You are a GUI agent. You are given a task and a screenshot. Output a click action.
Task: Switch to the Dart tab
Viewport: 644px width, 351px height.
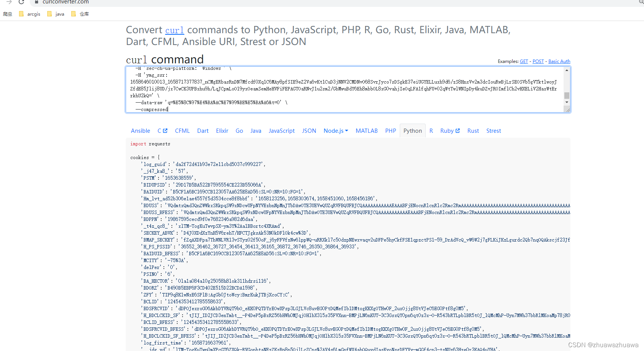(203, 131)
